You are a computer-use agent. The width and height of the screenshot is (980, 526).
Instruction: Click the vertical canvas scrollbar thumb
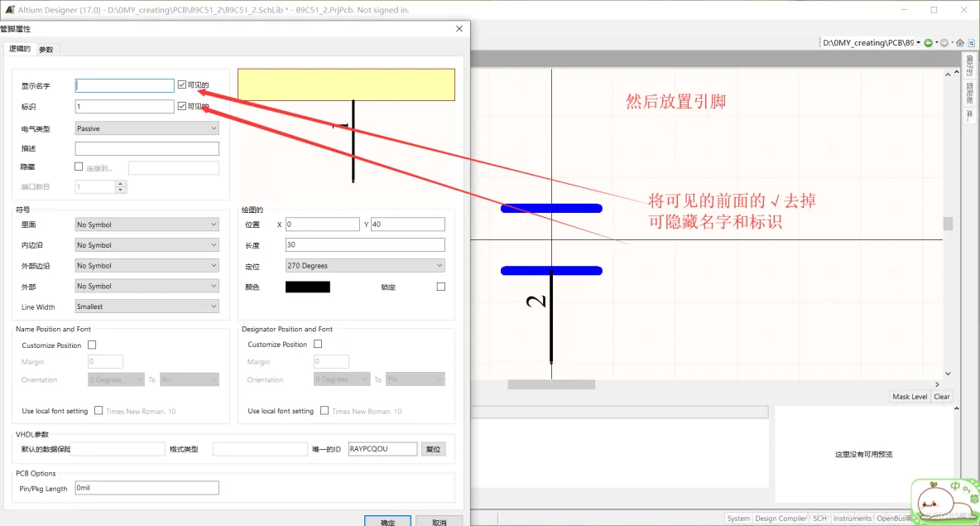pos(948,224)
